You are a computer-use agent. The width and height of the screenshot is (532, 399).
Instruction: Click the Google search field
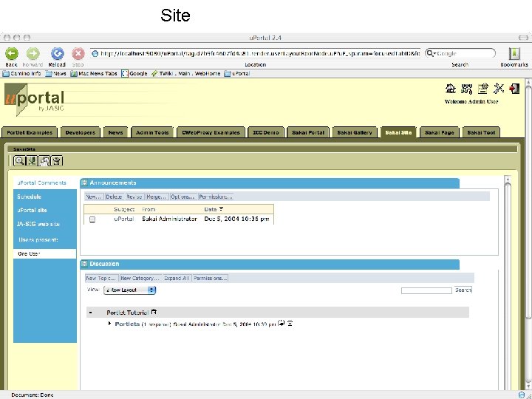(460, 53)
